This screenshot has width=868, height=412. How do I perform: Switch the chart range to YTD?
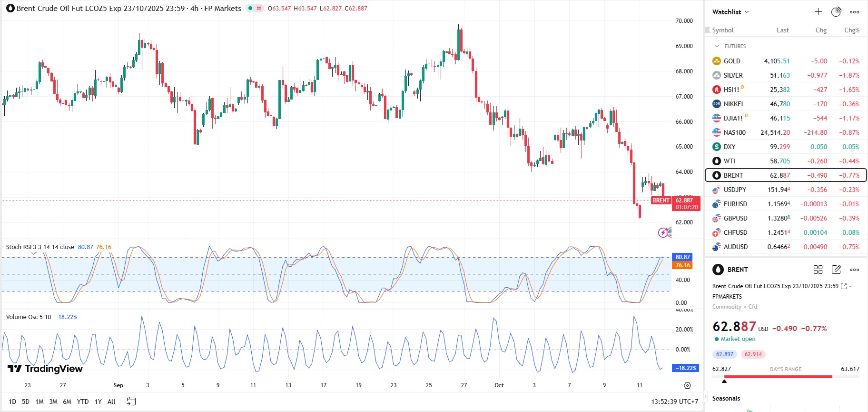click(83, 402)
